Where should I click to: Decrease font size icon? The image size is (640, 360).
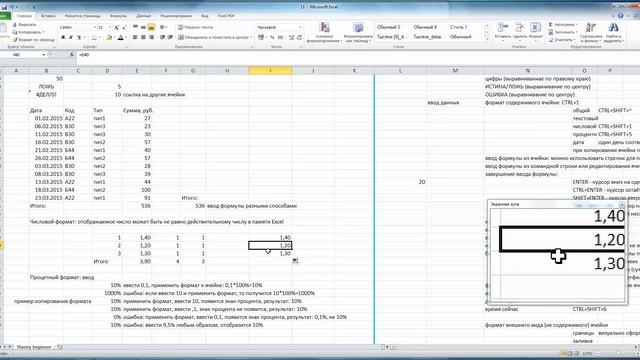coord(124,27)
